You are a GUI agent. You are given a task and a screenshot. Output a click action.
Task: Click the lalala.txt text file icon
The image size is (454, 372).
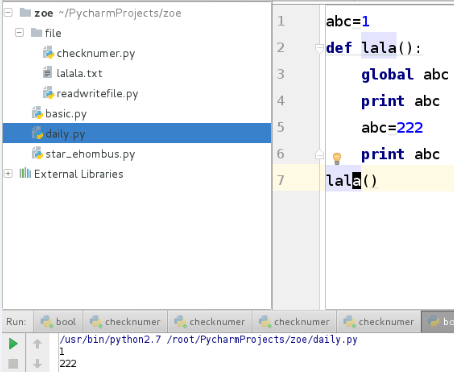pos(47,73)
